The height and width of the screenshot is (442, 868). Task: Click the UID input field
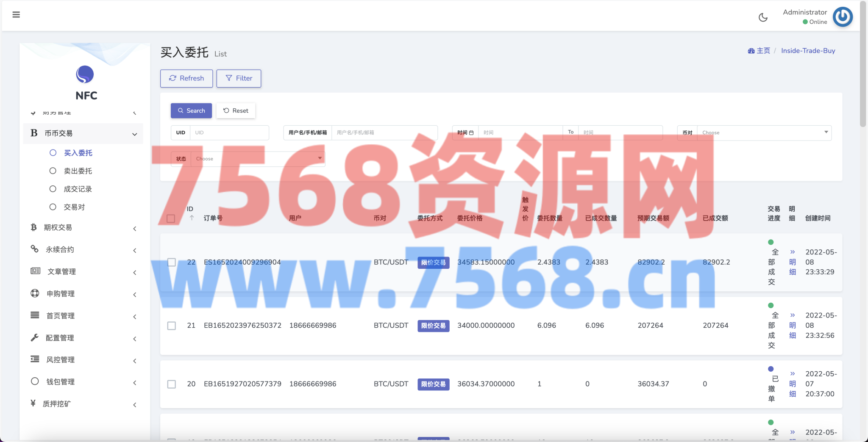(229, 133)
